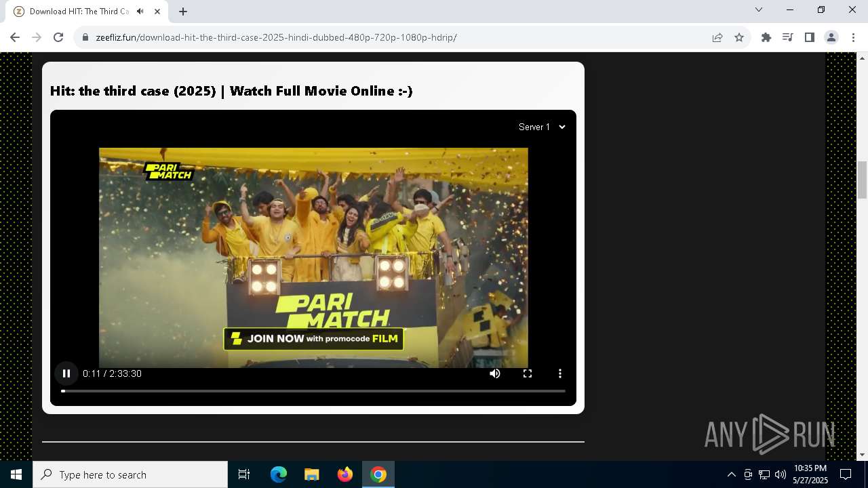Launch Microsoft Edge from taskbar
868x488 pixels.
pyautogui.click(x=279, y=474)
